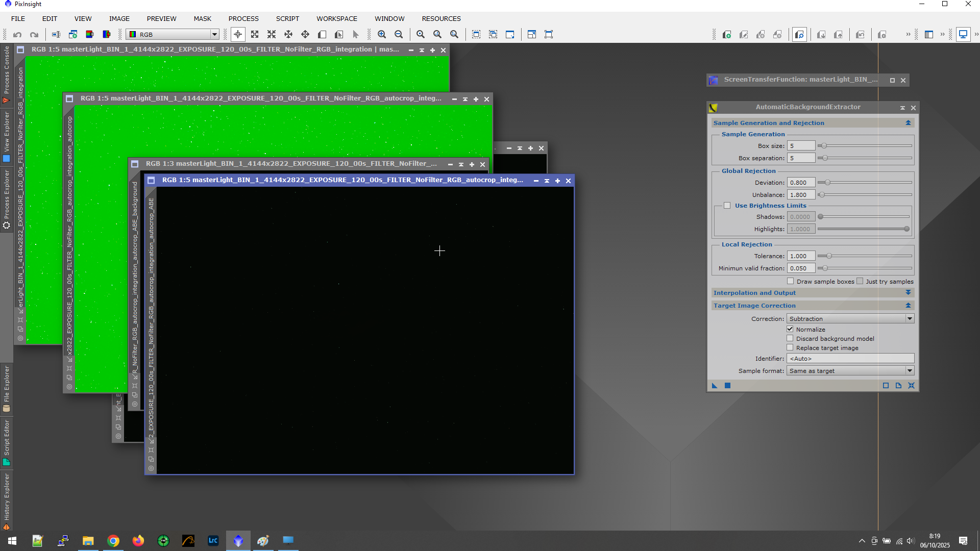Toggle Use Brightness Limits checkbox
Screen dimensions: 980x551
[727, 206]
